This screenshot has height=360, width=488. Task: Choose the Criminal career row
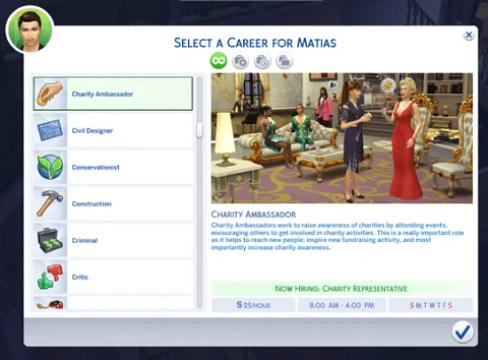(113, 240)
